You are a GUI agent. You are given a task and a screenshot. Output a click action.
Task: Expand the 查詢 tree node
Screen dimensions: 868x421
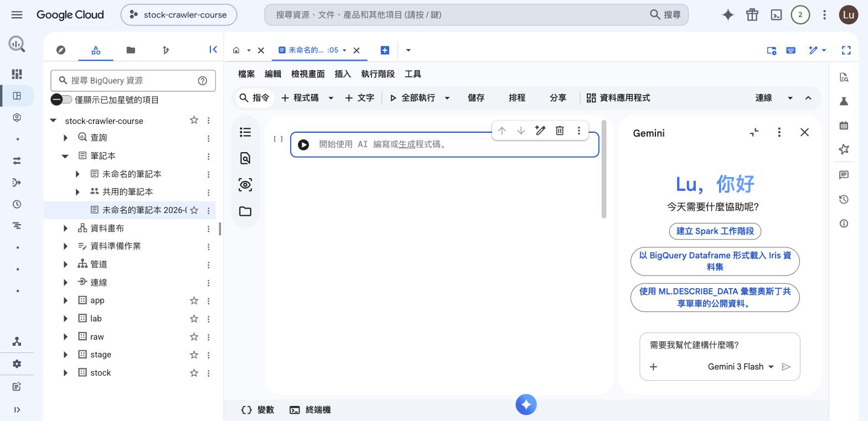pyautogui.click(x=65, y=138)
